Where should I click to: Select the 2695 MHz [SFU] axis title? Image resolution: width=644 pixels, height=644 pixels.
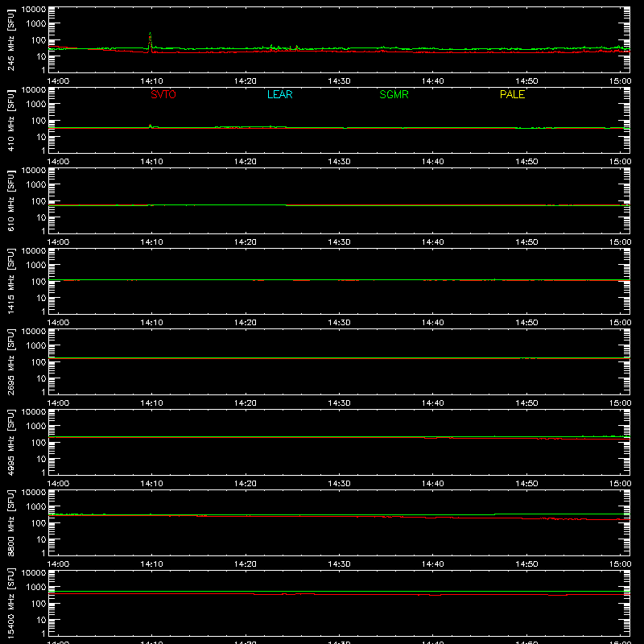[x=10, y=361]
